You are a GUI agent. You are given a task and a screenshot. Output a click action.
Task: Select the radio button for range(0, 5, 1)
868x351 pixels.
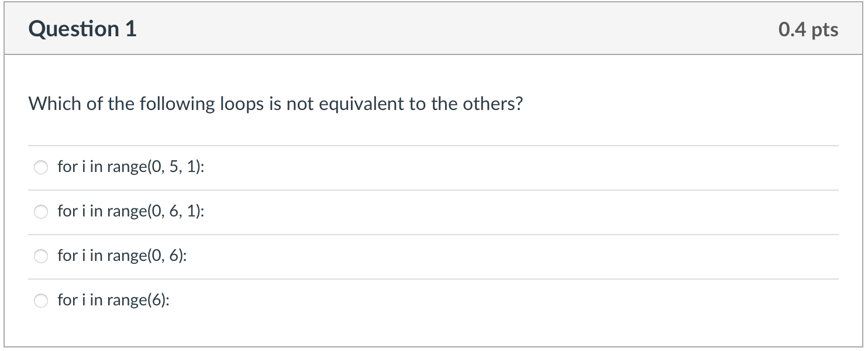click(41, 167)
